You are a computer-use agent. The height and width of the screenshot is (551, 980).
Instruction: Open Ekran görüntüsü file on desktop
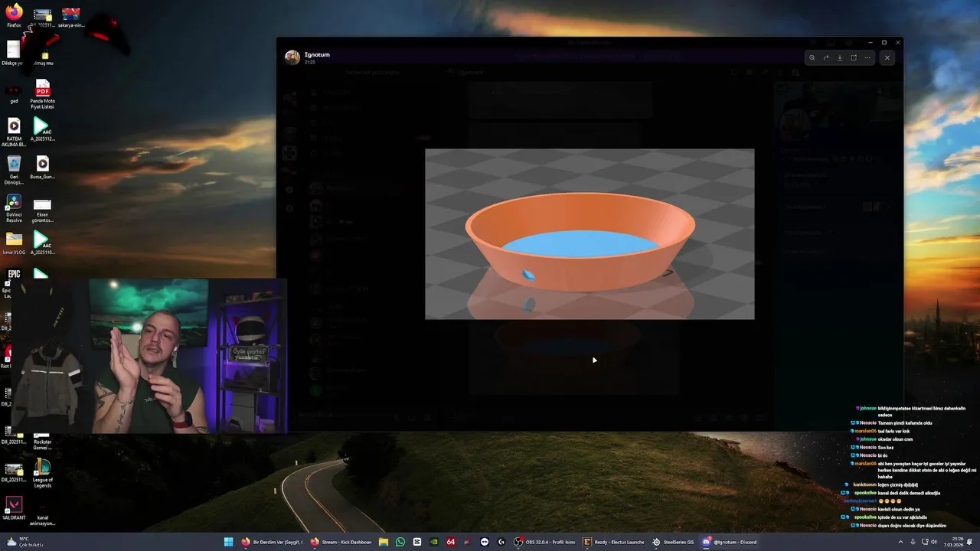(42, 209)
